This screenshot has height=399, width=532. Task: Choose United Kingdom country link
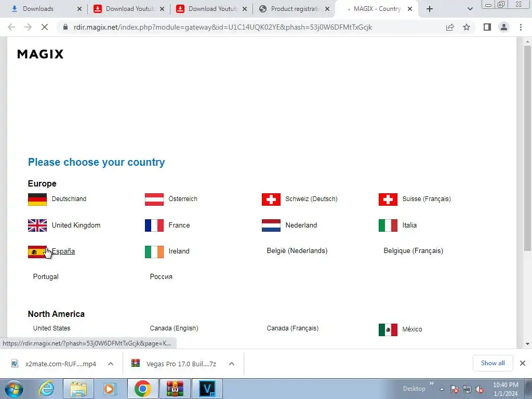click(76, 225)
